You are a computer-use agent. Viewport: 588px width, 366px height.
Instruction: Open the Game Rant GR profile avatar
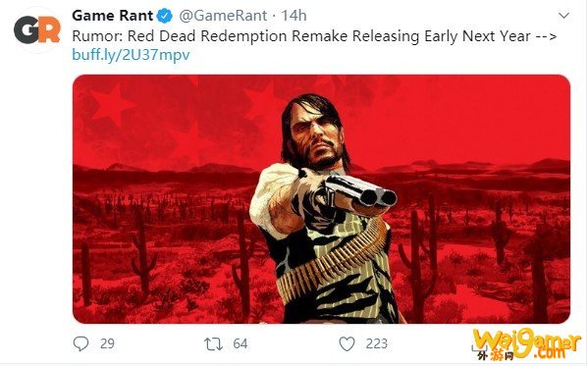click(x=36, y=30)
